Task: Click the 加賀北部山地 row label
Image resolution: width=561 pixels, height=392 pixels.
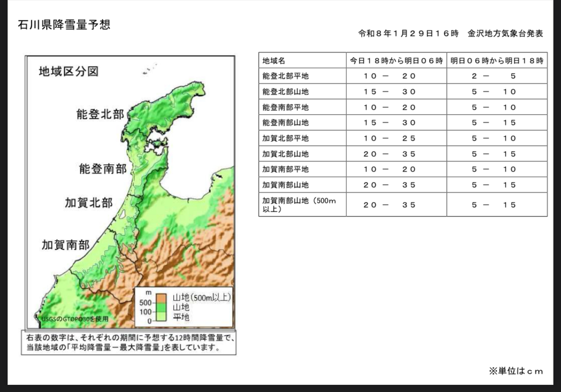Action: [285, 154]
